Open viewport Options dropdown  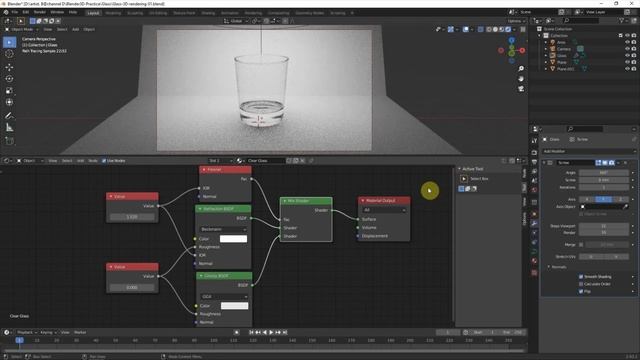click(516, 21)
